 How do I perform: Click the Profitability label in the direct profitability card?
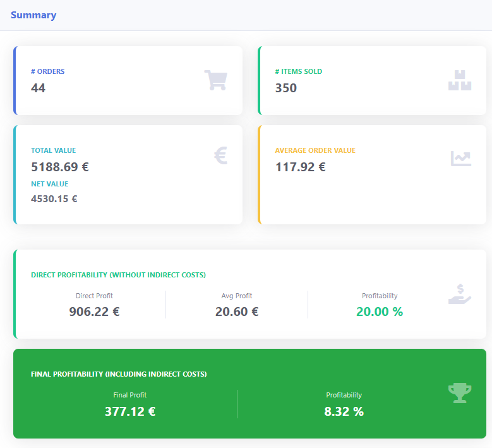(380, 296)
